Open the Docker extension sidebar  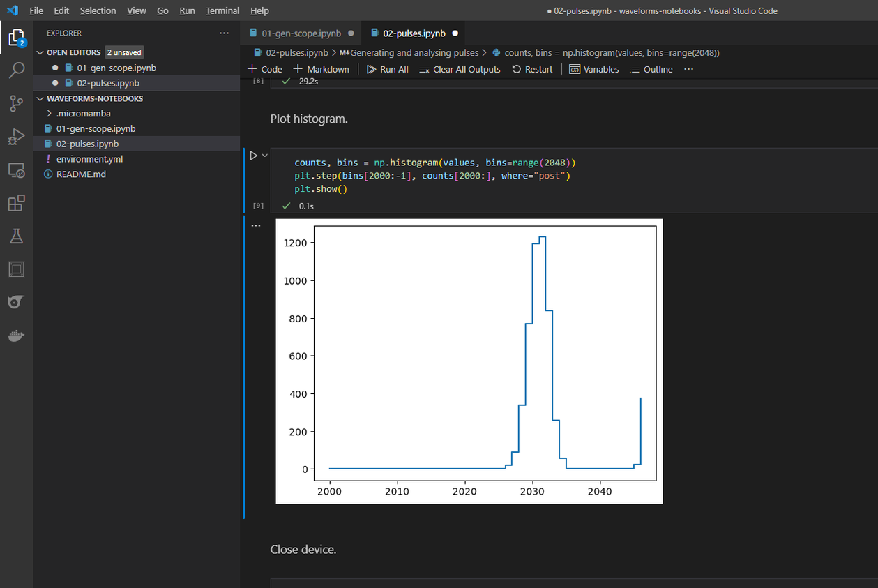[x=15, y=335]
